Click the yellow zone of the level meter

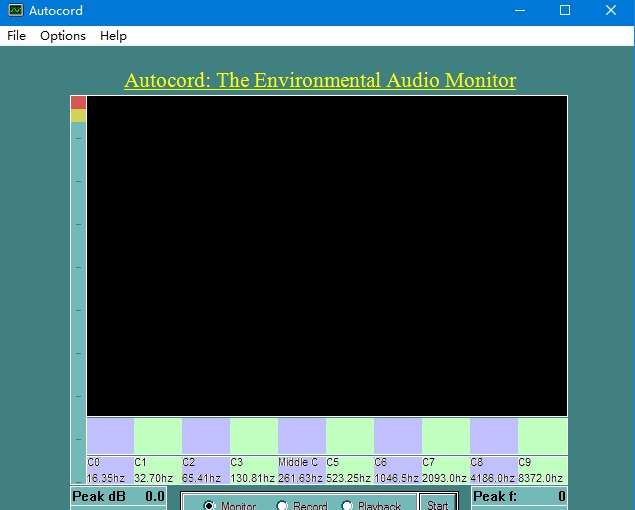tap(79, 116)
